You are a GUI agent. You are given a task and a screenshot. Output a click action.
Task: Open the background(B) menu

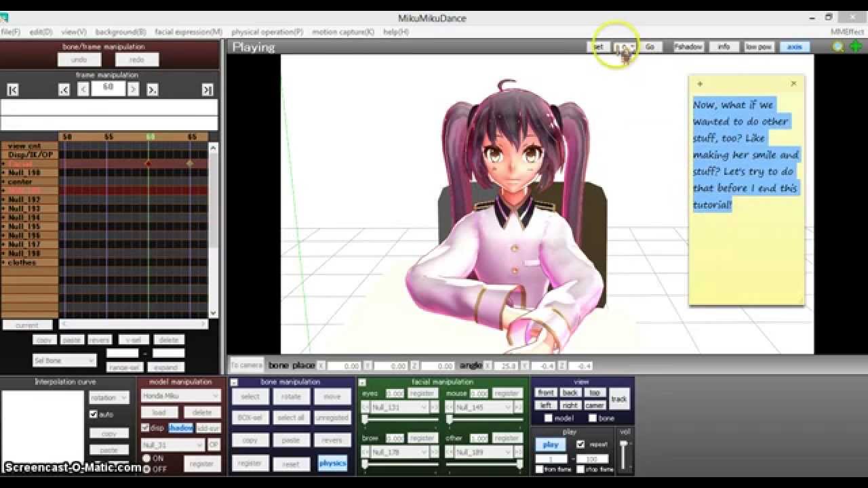(x=121, y=32)
